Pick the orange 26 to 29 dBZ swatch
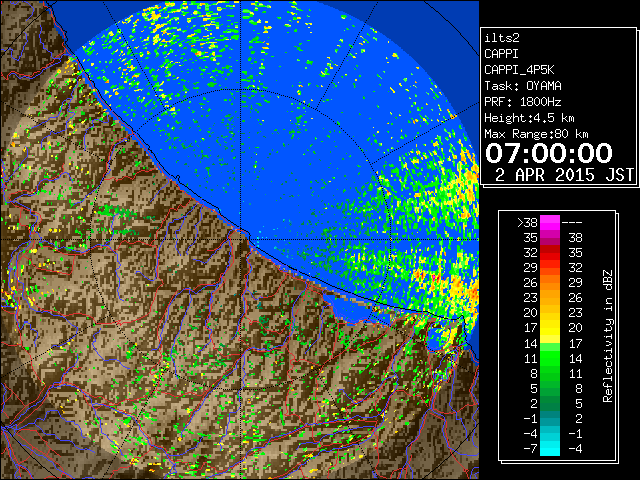The width and height of the screenshot is (640, 480). coord(550,283)
